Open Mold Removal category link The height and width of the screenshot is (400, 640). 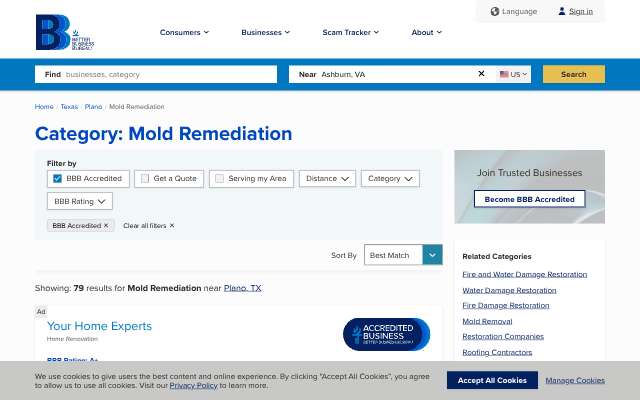[x=487, y=321]
